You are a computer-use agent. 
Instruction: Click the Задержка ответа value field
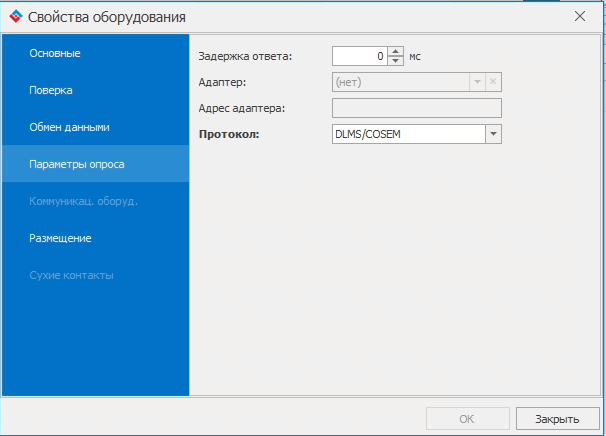358,57
